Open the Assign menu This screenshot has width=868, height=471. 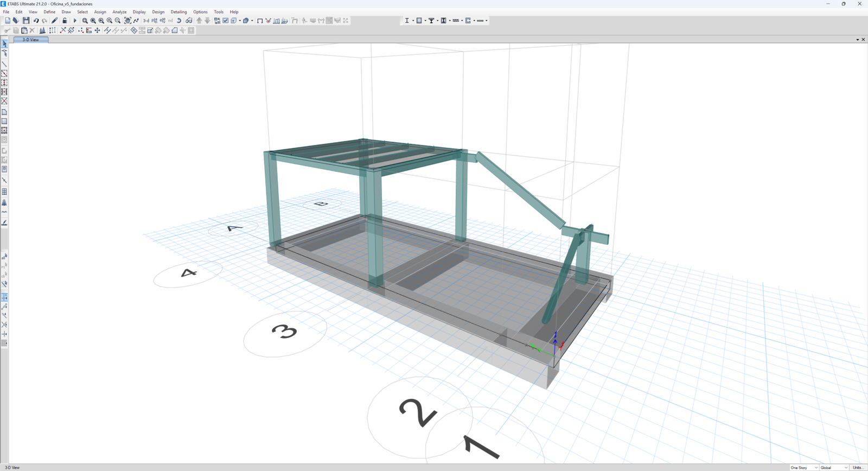tap(100, 12)
